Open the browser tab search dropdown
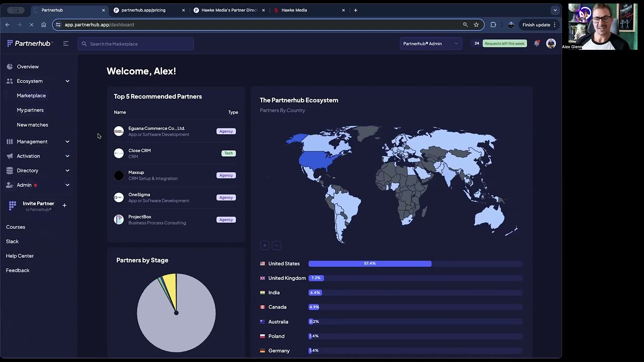The image size is (644, 362). 555,10
